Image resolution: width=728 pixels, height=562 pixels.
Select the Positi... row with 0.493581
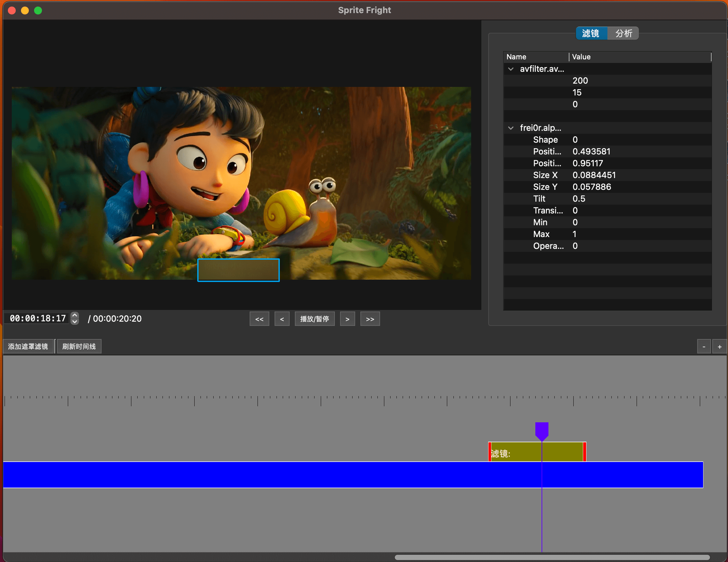point(608,151)
